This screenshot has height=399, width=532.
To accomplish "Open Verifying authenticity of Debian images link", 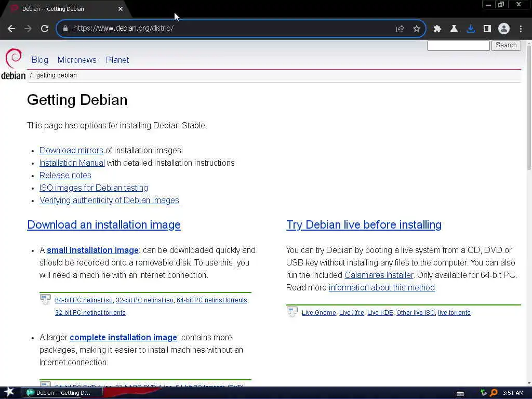I will [109, 200].
